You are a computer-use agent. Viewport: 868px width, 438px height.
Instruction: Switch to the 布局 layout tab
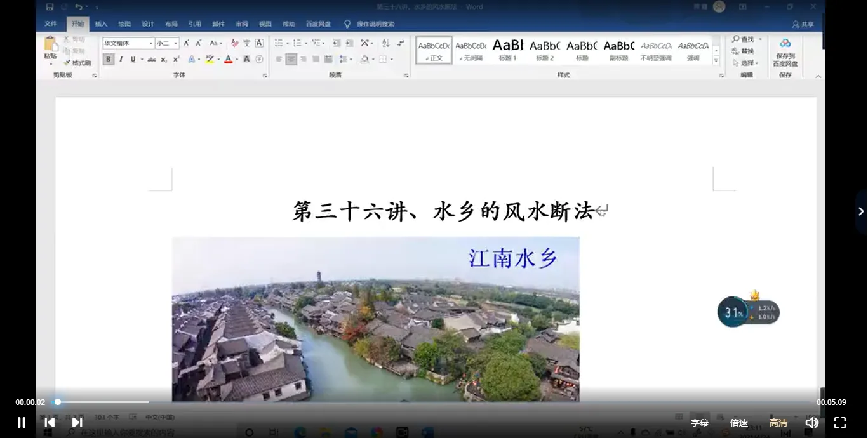171,24
